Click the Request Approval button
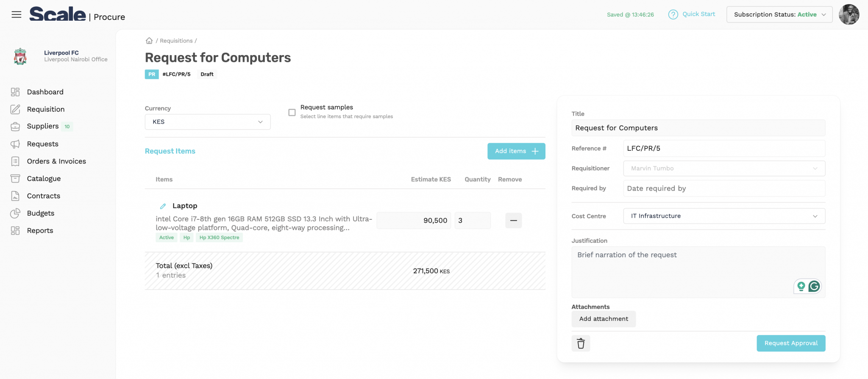 tap(791, 343)
